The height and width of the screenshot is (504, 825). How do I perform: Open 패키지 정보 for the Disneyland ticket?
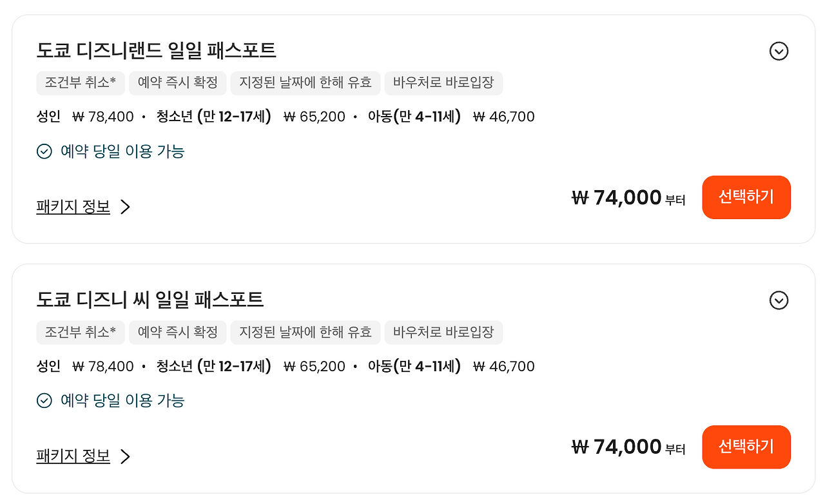(73, 207)
